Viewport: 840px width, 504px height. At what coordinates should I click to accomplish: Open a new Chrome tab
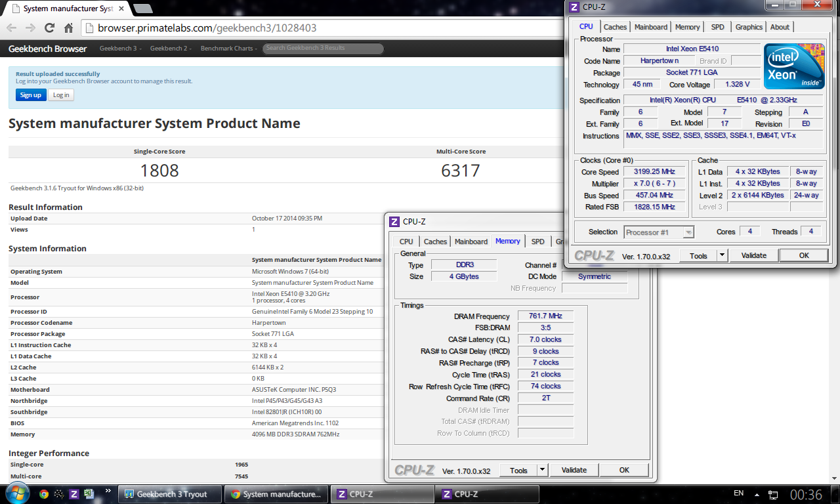coord(143,9)
